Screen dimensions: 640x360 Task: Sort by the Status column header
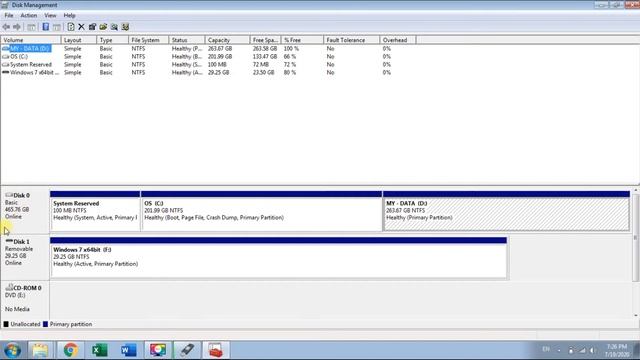pyautogui.click(x=187, y=40)
